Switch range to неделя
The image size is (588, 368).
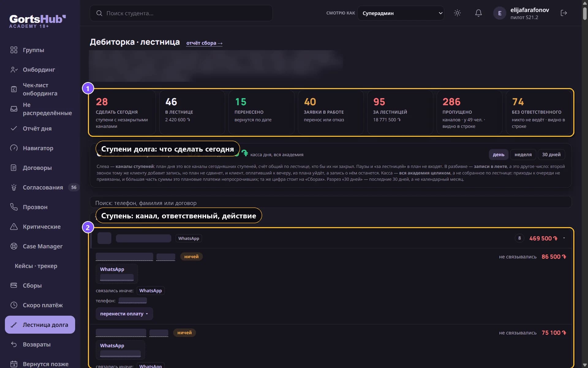pyautogui.click(x=523, y=155)
